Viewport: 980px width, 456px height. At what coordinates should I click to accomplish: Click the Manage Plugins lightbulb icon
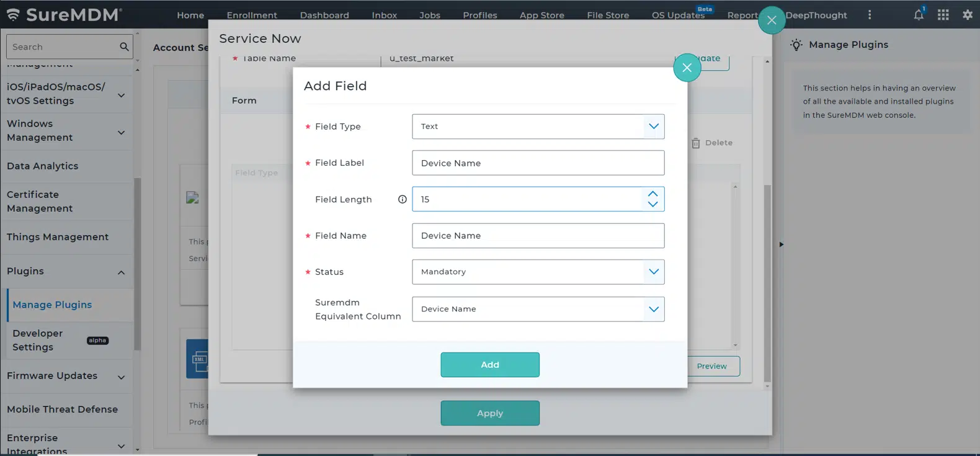click(x=796, y=45)
